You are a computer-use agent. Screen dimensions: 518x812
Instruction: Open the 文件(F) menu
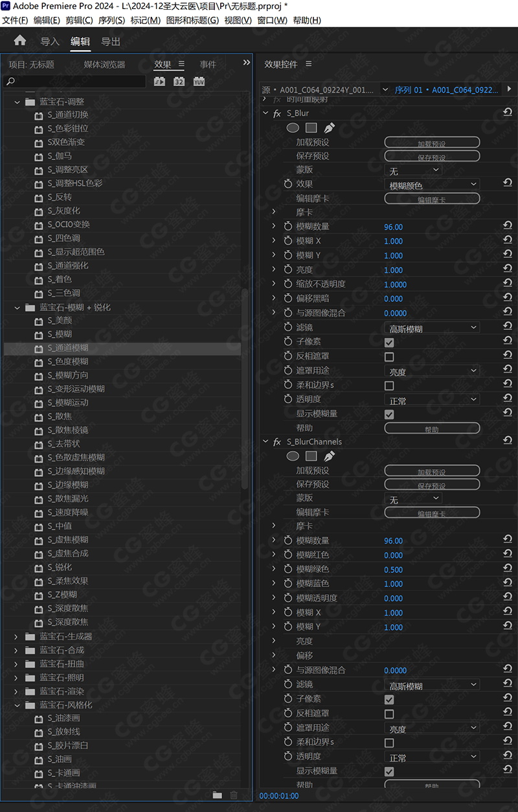pos(15,20)
